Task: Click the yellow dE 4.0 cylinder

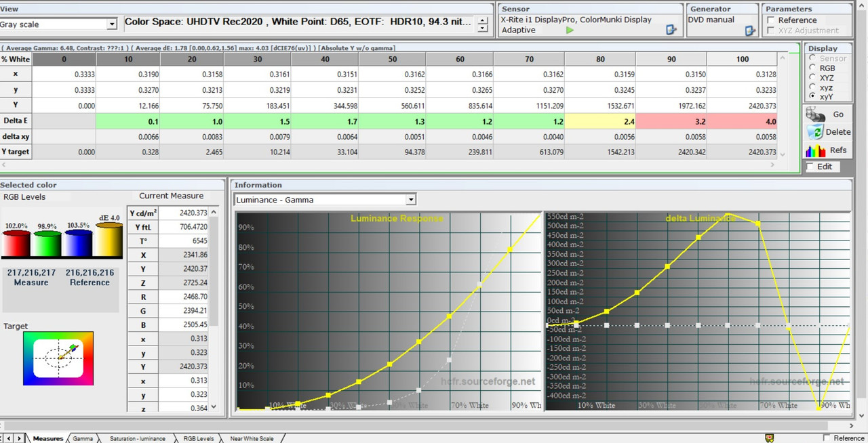Action: [109, 240]
